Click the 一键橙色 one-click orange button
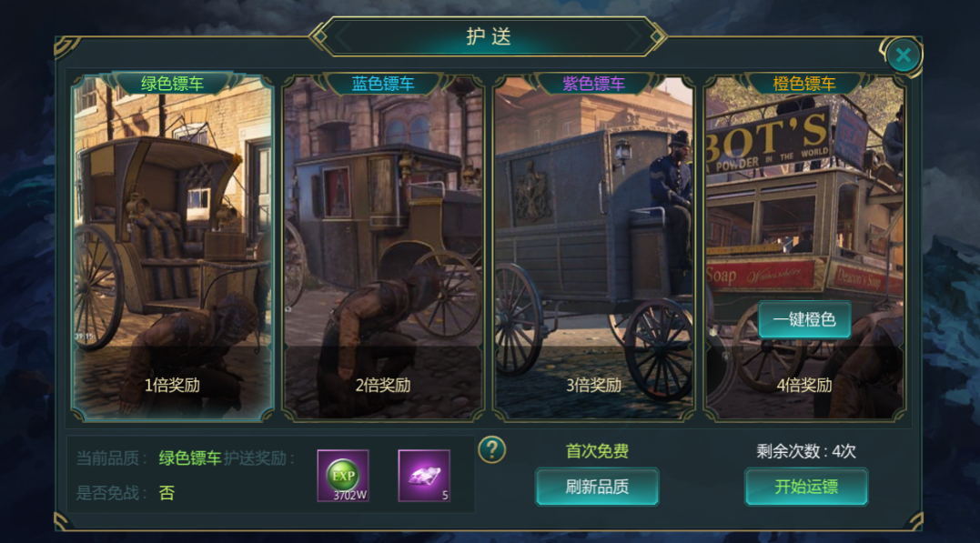This screenshot has width=980, height=543. click(804, 320)
